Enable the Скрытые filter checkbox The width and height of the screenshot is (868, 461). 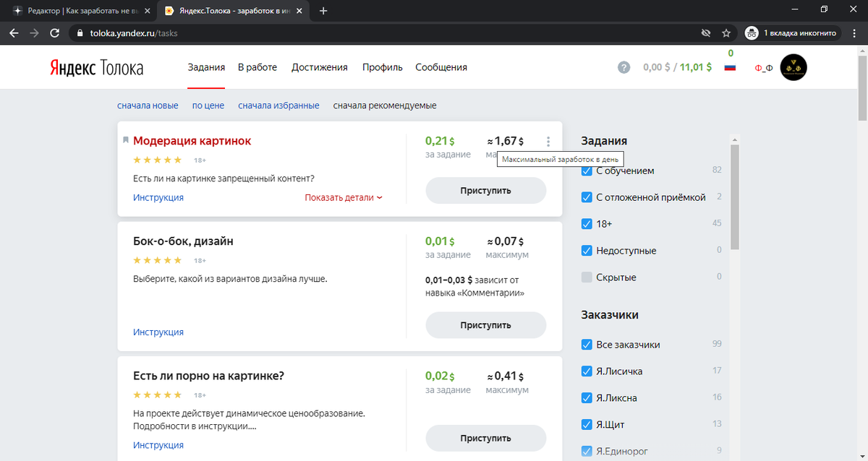point(587,277)
